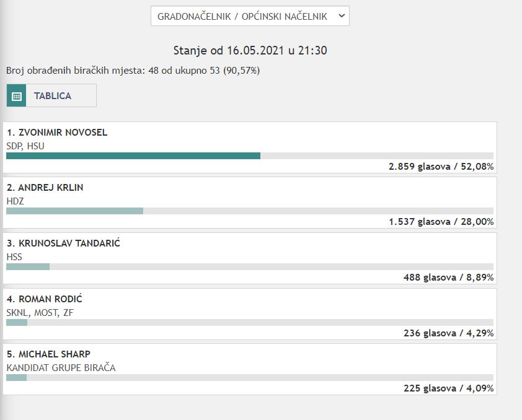This screenshot has height=420, width=522.
Task: Click the SDP, HSU party label
Action: tap(25, 146)
